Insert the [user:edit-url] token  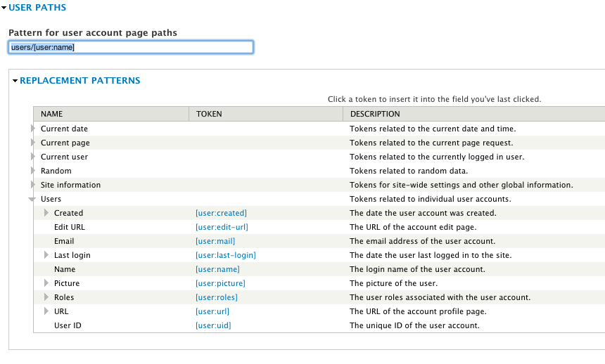(222, 227)
